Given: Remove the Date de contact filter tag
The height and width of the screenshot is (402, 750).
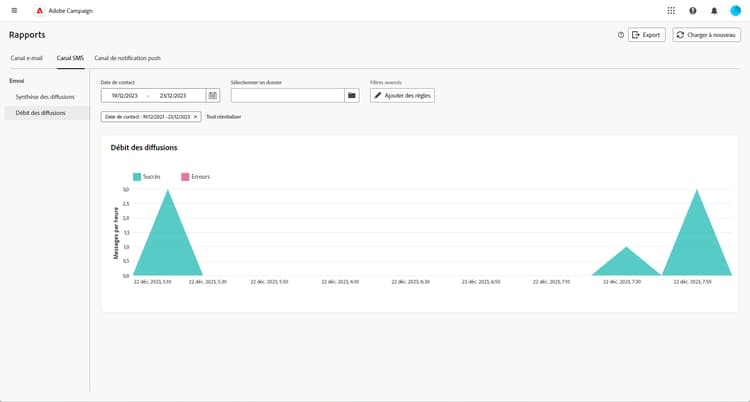Looking at the screenshot, I should [195, 117].
